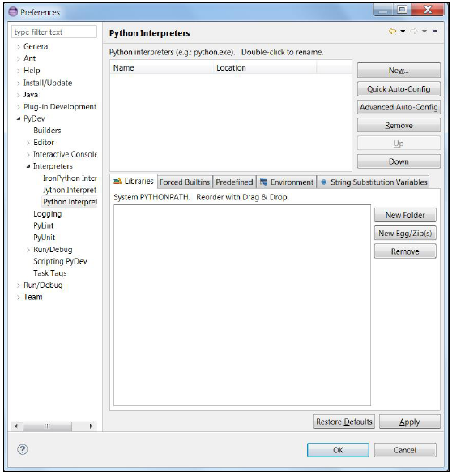
Task: Switch to the Environment tab
Action: pos(287,182)
